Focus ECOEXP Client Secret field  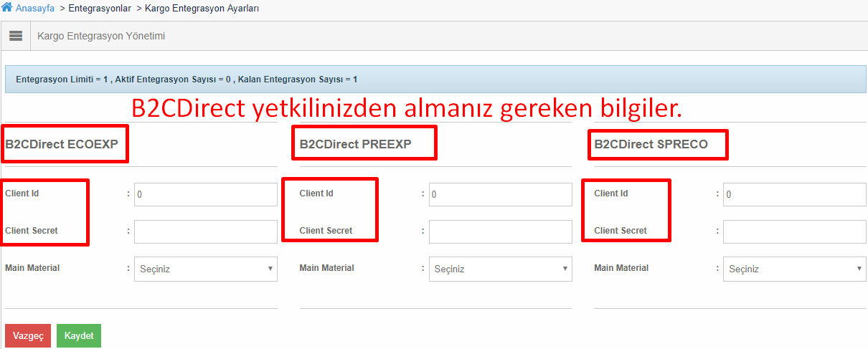(206, 231)
